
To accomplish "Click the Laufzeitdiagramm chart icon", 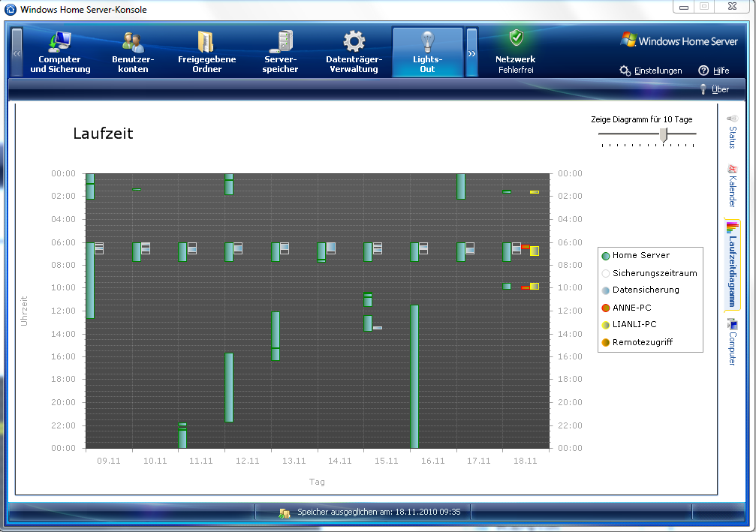I will click(733, 227).
